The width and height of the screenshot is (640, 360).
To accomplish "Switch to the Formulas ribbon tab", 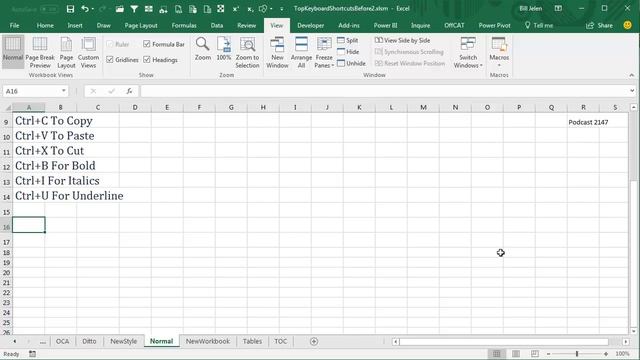I will pyautogui.click(x=184, y=25).
